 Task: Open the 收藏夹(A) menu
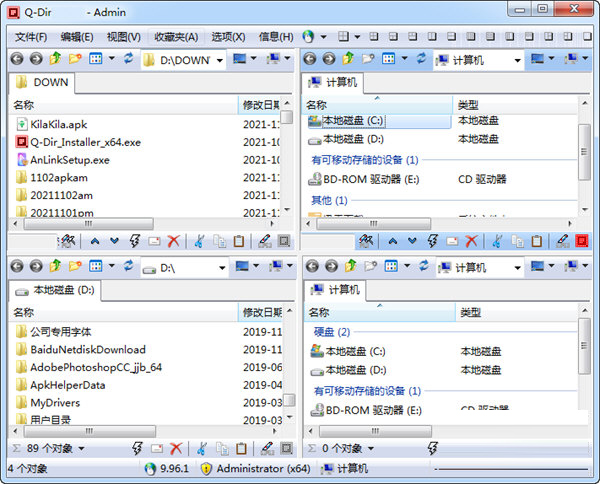(176, 37)
